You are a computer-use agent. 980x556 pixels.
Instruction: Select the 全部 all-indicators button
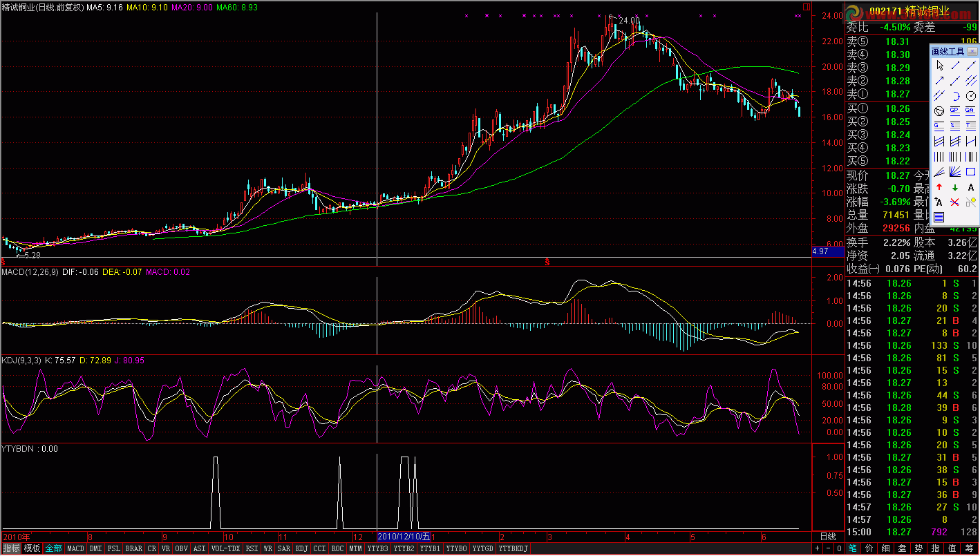click(53, 548)
